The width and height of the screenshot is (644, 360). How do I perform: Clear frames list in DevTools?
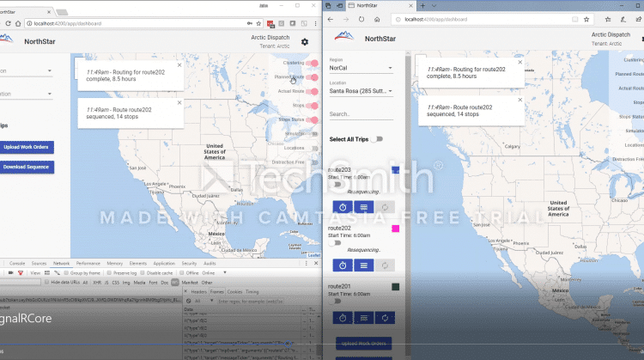click(189, 302)
